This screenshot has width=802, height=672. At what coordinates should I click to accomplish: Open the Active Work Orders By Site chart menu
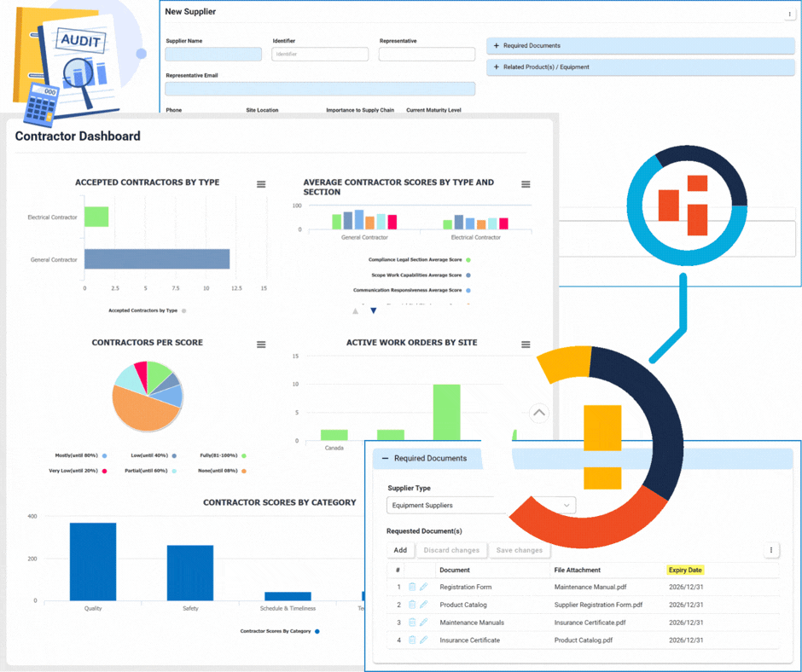[526, 345]
